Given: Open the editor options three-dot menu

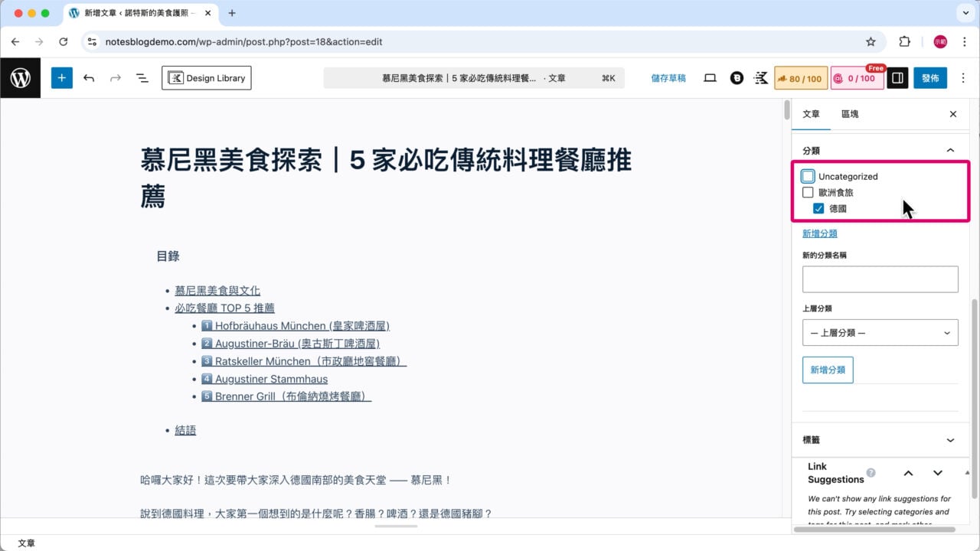Looking at the screenshot, I should (963, 77).
